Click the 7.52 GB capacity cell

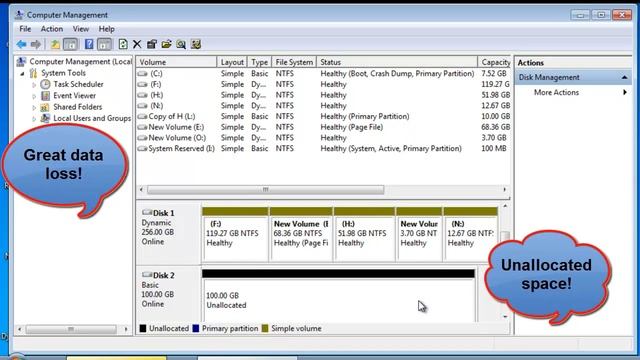(494, 73)
